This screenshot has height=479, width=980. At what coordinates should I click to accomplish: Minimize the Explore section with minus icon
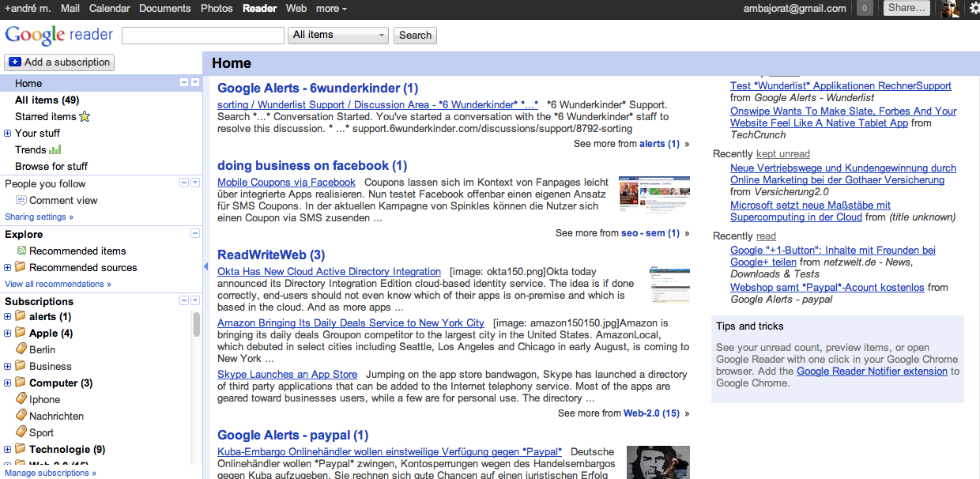pos(195,233)
